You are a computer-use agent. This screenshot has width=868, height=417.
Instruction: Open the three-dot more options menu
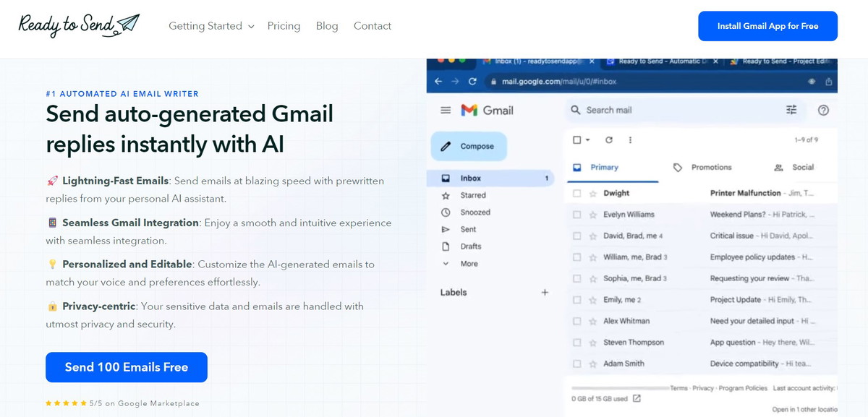point(630,140)
